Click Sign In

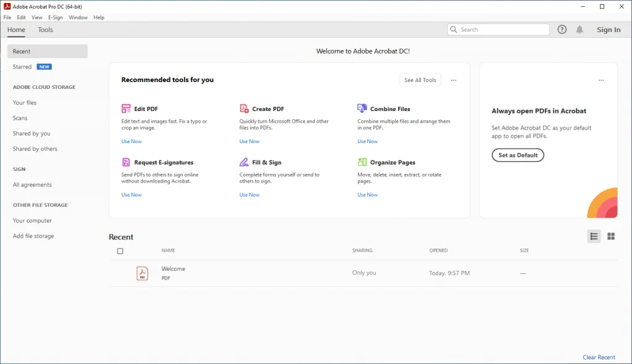(x=608, y=30)
